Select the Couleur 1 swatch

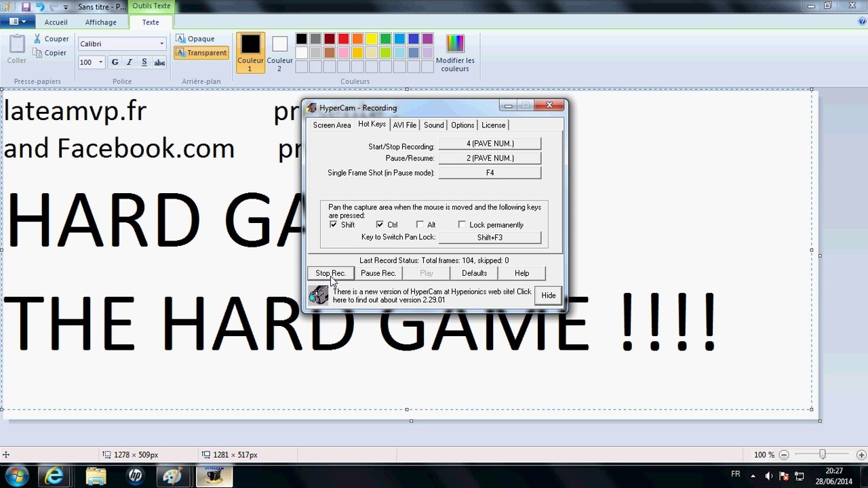(x=250, y=53)
